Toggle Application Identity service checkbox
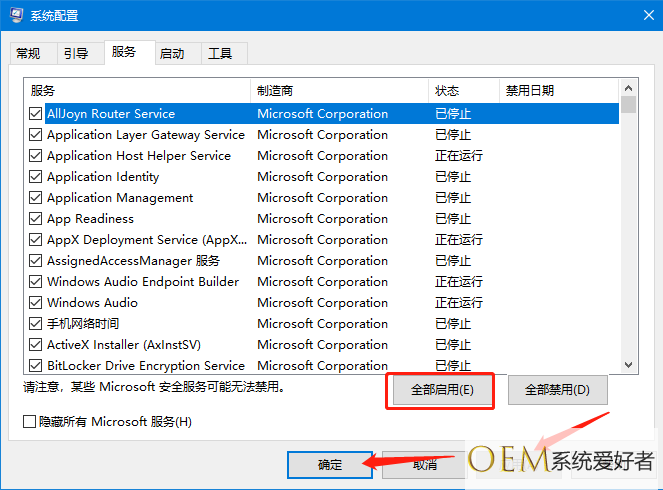663x490 pixels. (x=36, y=177)
